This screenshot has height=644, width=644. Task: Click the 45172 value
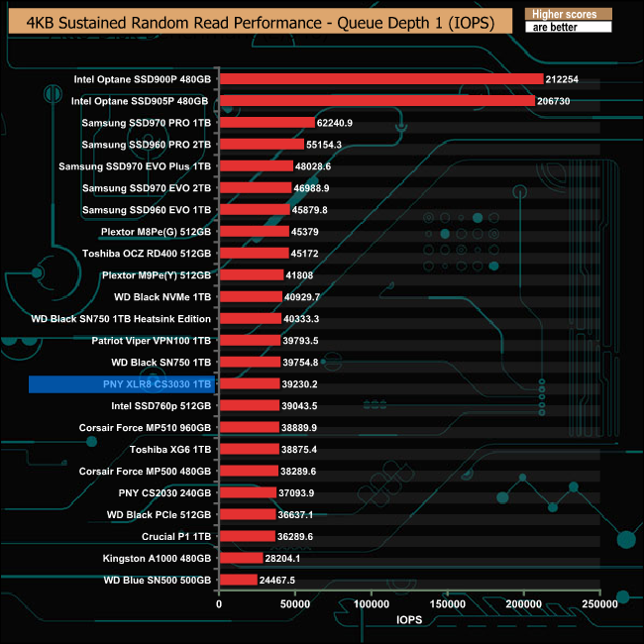click(x=304, y=254)
